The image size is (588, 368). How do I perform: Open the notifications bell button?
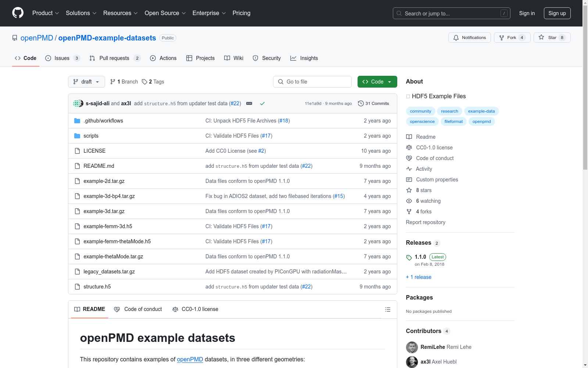tap(469, 38)
